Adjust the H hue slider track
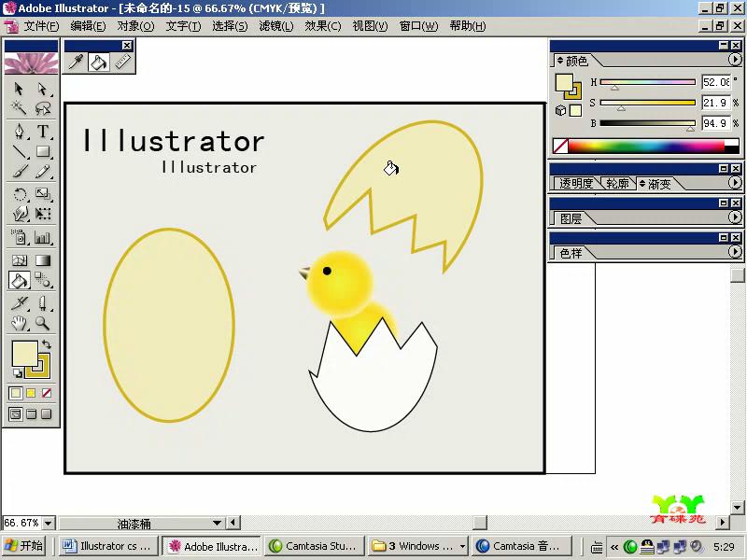This screenshot has width=747, height=560. pyautogui.click(x=647, y=82)
